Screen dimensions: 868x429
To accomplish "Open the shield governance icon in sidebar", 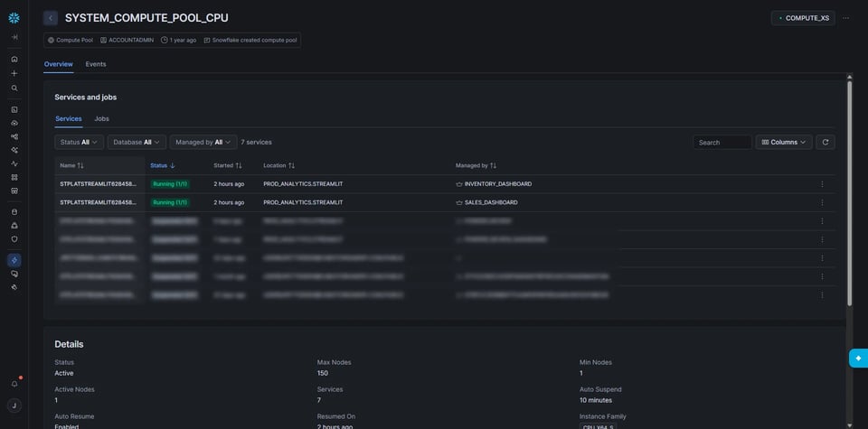I will 14,238.
